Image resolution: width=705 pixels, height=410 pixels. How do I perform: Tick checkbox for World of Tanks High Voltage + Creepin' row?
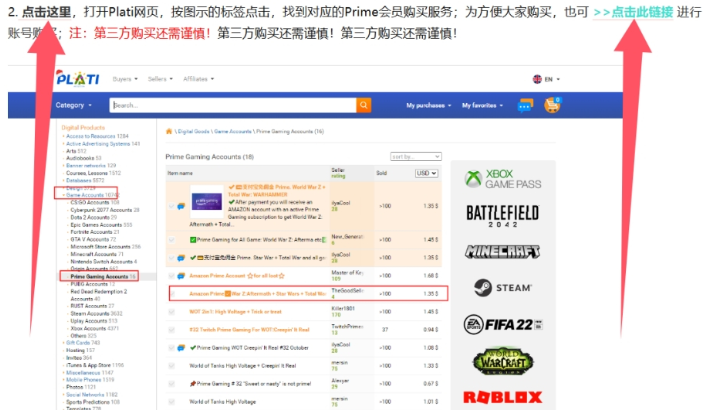[171, 365]
